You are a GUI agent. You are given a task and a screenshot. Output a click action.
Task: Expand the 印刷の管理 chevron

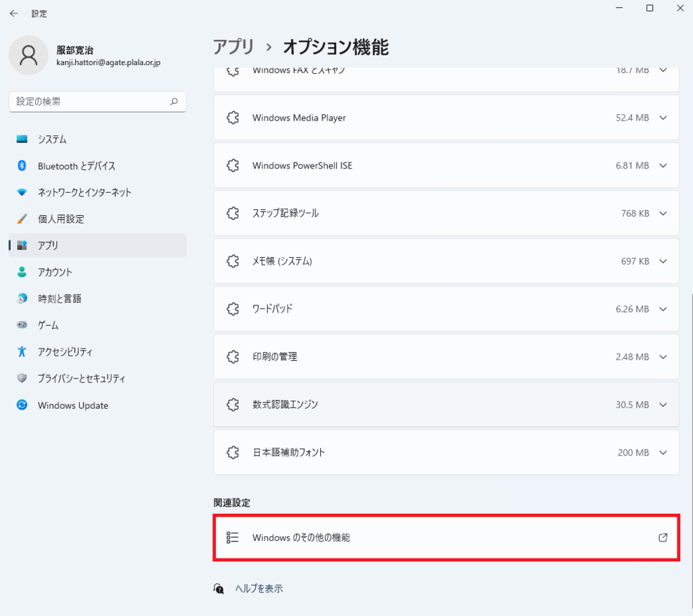pyautogui.click(x=663, y=357)
